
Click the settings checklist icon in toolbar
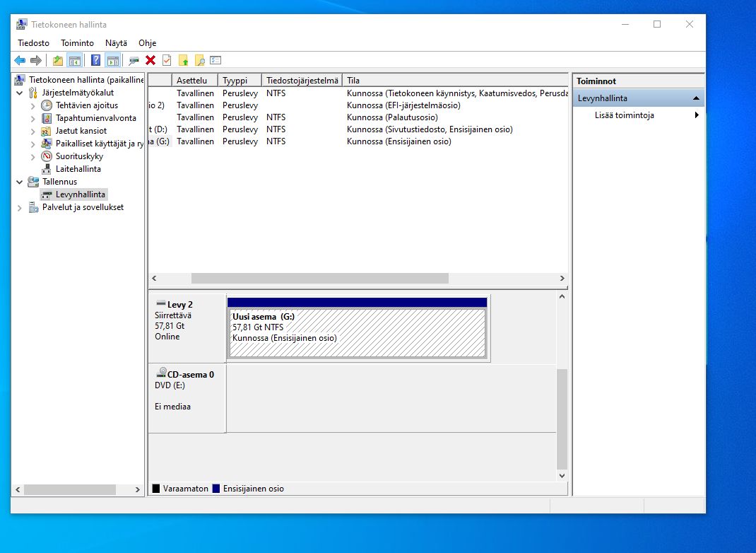[x=216, y=61]
